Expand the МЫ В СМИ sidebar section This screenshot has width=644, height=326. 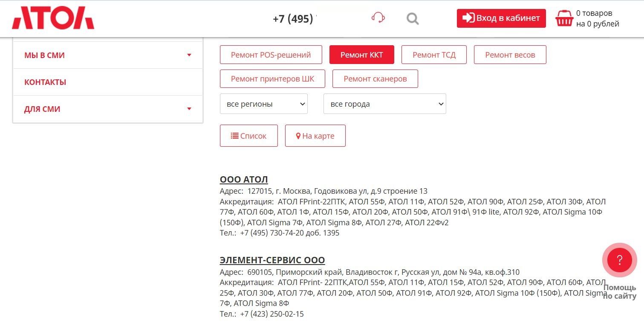click(108, 55)
